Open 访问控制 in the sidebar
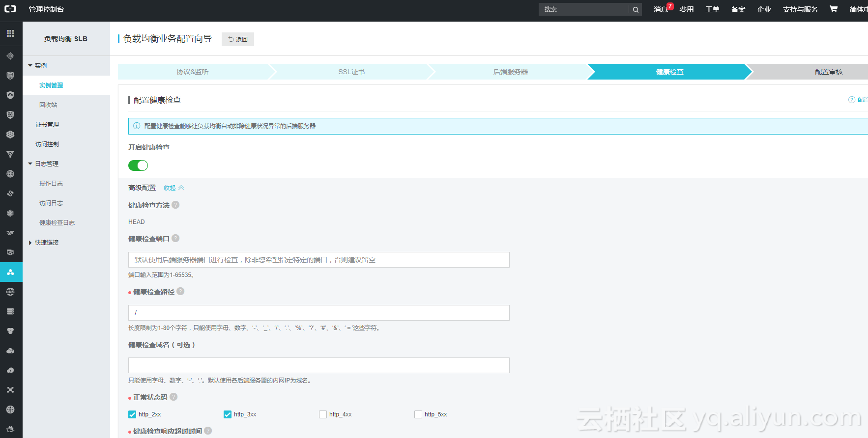This screenshot has width=868, height=438. (47, 144)
